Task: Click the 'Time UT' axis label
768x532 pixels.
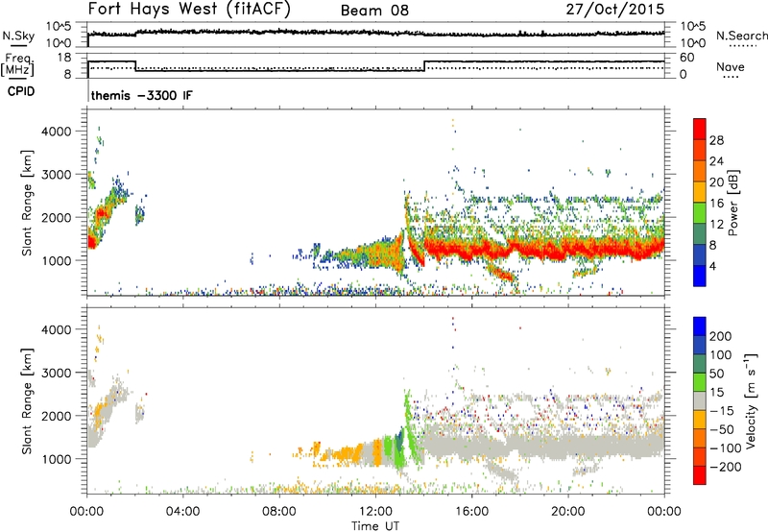Action: point(375,526)
